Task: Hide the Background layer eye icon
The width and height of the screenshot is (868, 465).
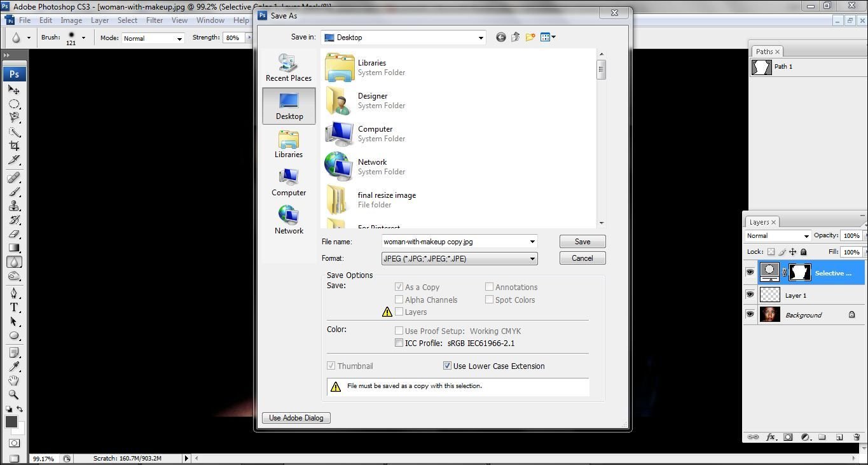Action: coord(750,314)
